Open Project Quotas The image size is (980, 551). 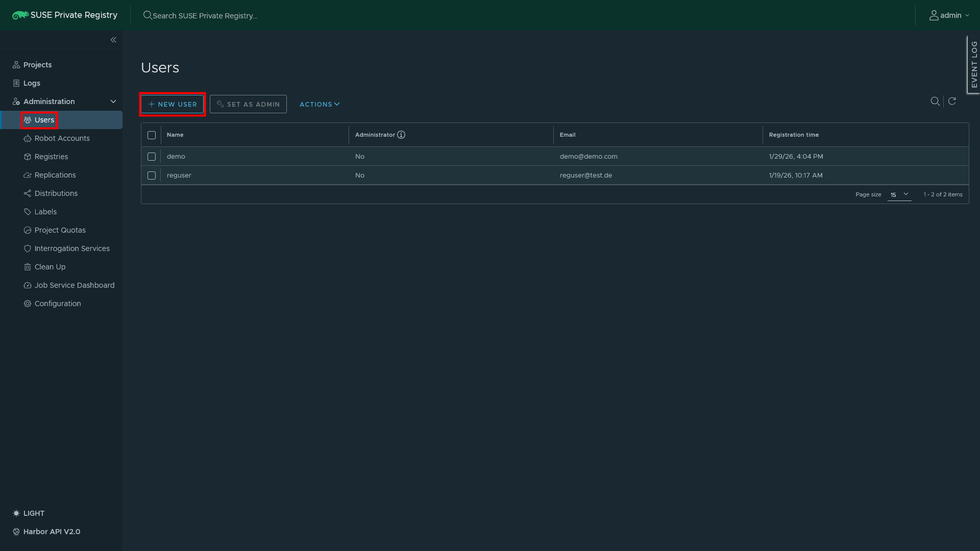[60, 230]
